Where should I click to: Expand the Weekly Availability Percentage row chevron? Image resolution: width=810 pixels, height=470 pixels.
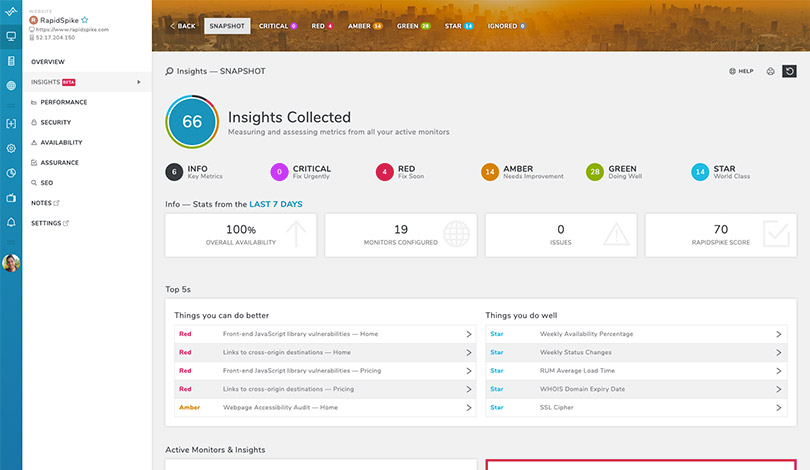(x=778, y=334)
